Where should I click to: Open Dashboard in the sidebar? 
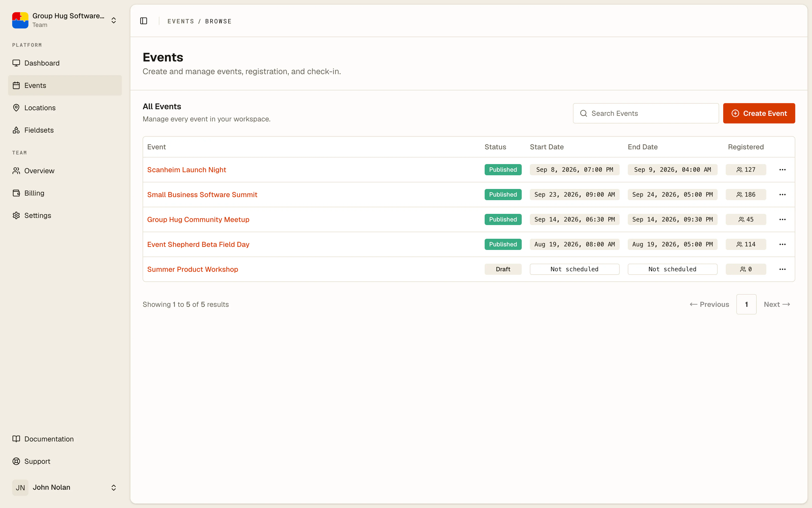(65, 63)
